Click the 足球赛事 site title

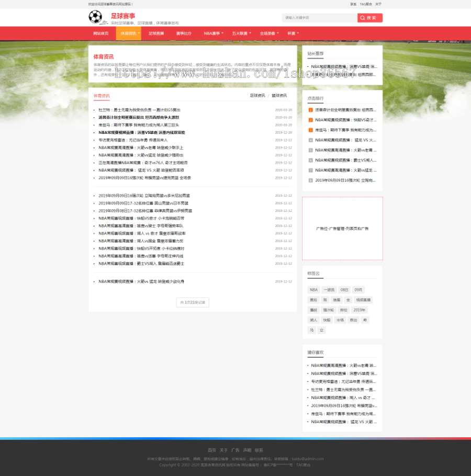122,16
